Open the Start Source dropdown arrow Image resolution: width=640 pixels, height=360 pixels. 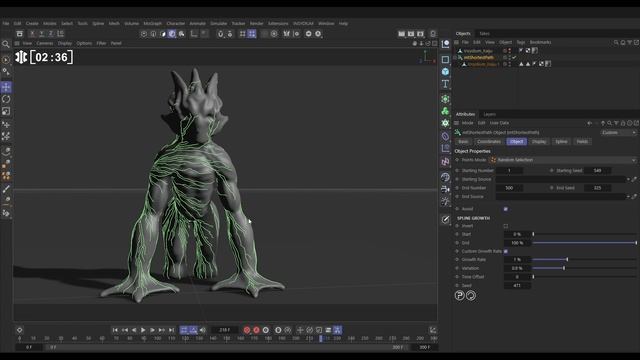click(x=629, y=179)
